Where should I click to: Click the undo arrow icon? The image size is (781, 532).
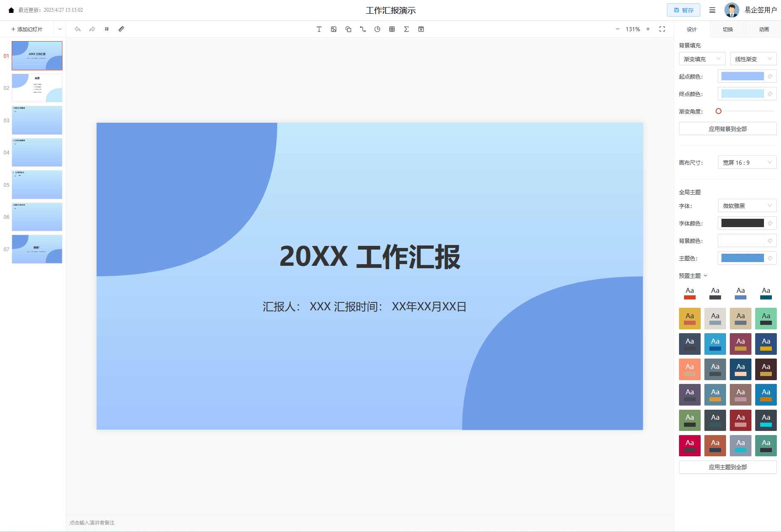click(77, 29)
